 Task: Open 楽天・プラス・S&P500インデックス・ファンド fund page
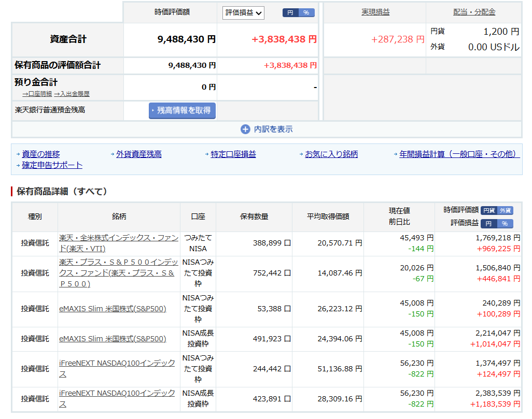click(x=118, y=273)
